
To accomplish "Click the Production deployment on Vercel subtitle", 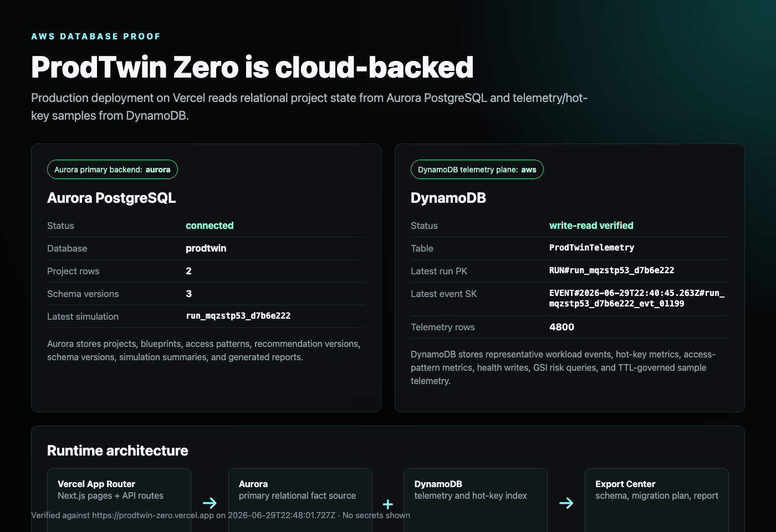I will [309, 106].
